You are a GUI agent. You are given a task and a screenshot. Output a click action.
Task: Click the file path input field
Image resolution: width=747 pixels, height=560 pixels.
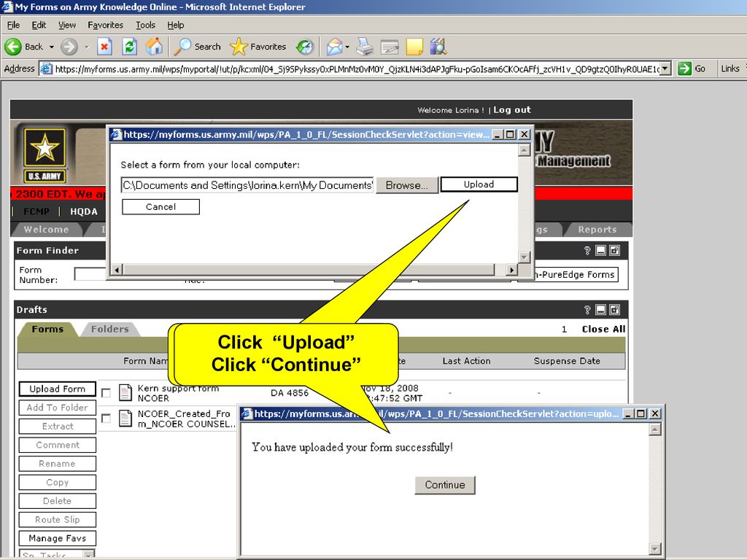[x=247, y=185]
